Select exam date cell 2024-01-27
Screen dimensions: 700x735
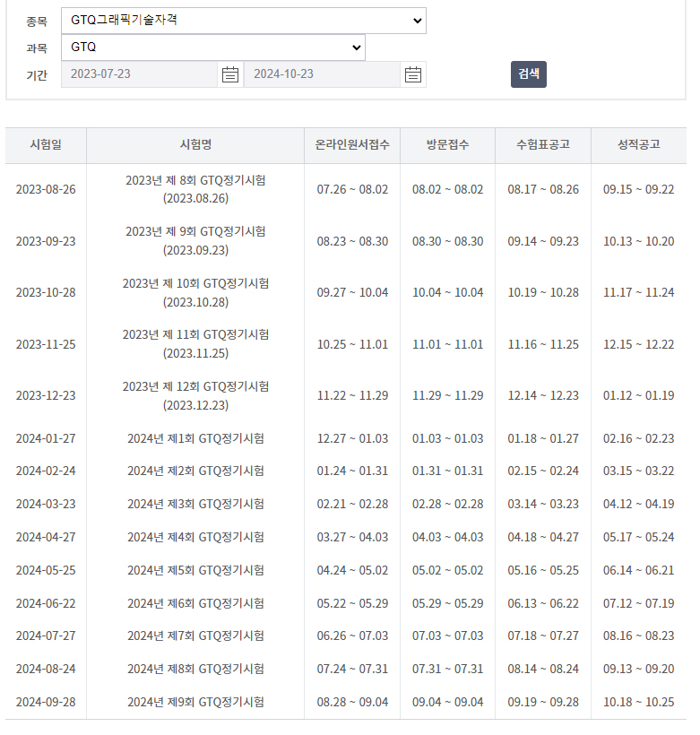tap(46, 438)
